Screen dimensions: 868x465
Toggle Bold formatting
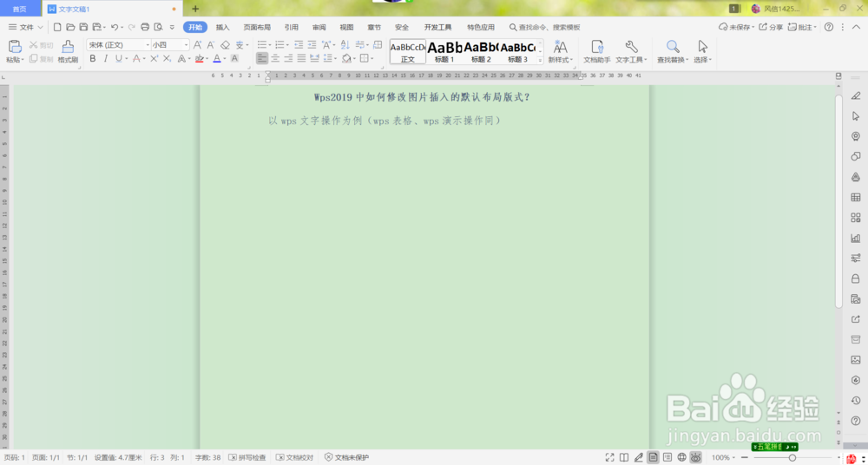pyautogui.click(x=93, y=59)
